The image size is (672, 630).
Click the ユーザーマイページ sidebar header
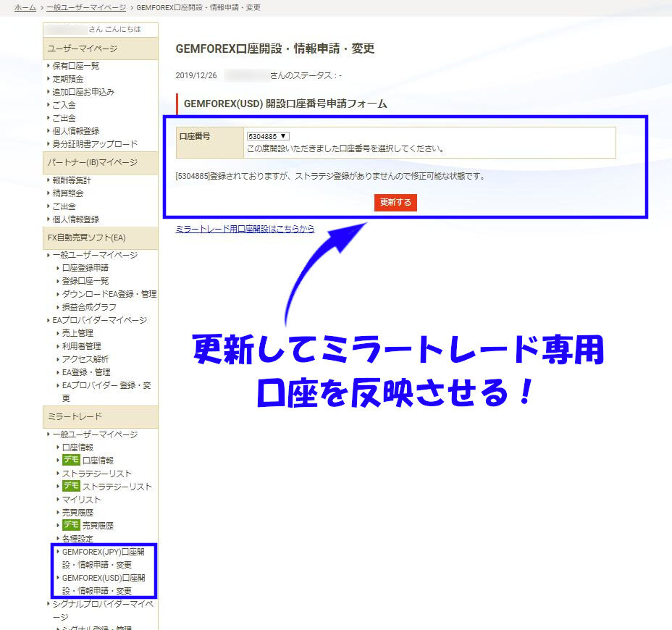tap(100, 49)
